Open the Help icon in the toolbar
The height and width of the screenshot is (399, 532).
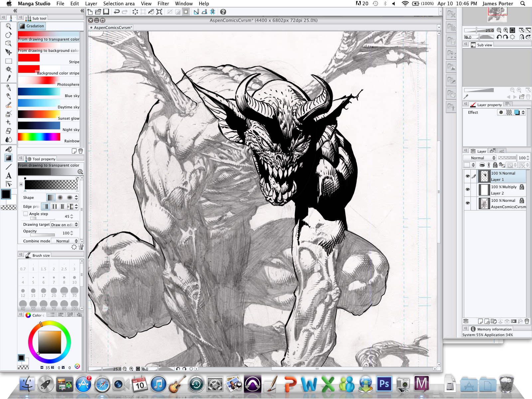[x=223, y=12]
